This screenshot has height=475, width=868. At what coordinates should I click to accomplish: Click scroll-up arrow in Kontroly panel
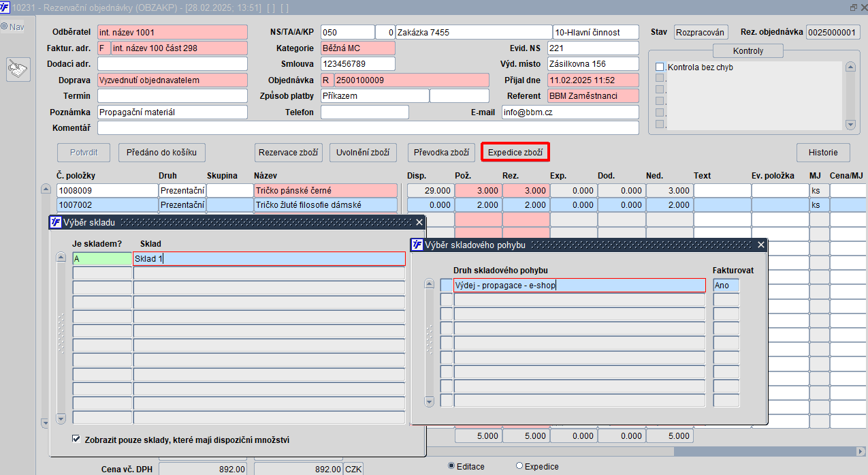click(850, 67)
